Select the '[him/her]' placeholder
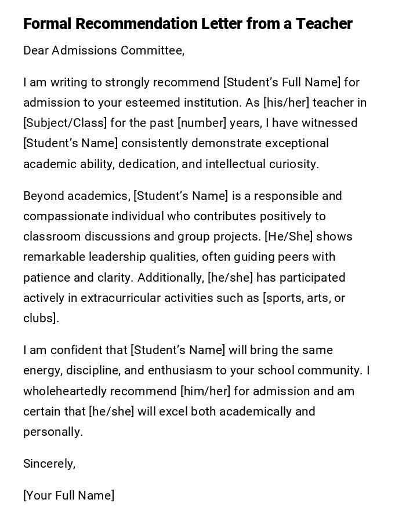 [205, 391]
